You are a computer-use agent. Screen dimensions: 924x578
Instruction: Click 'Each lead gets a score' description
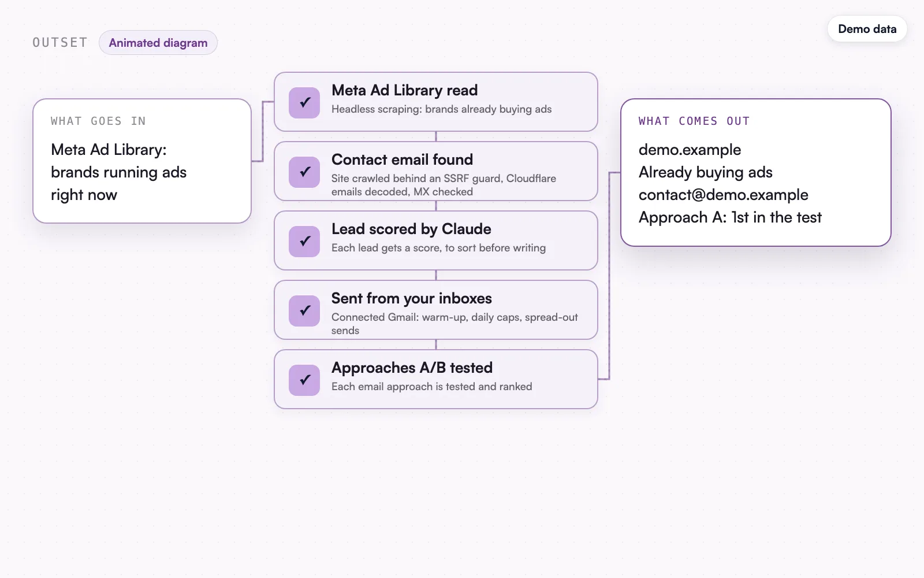click(x=439, y=248)
